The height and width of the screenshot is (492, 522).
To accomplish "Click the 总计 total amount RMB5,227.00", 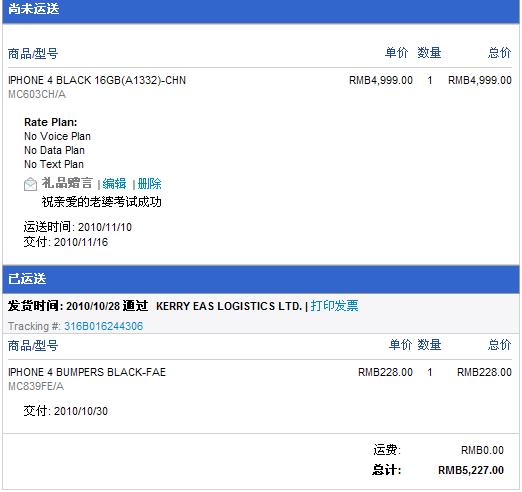I will coord(471,470).
